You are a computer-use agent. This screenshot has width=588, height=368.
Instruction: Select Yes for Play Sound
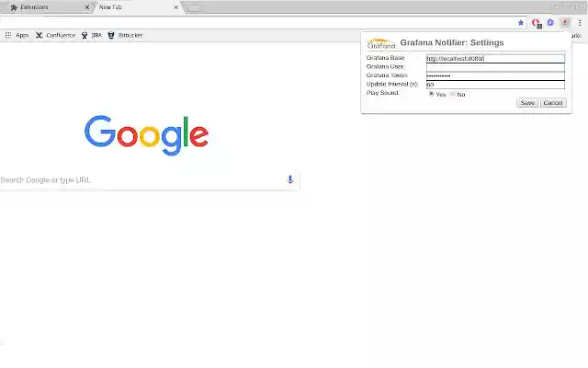coord(431,94)
